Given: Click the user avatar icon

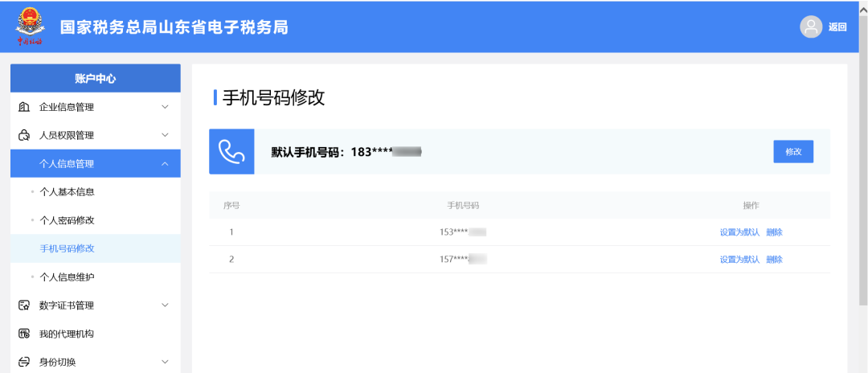Looking at the screenshot, I should (x=811, y=27).
